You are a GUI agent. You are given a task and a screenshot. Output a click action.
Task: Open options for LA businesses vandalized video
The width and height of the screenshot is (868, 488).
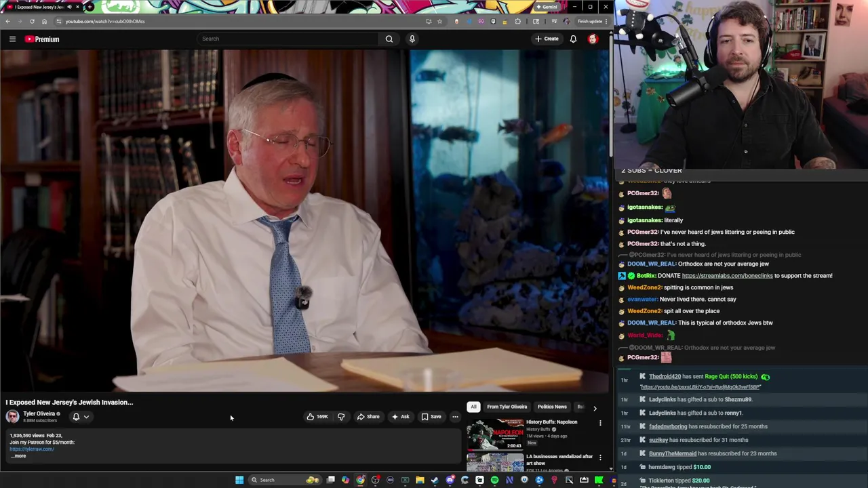(x=600, y=457)
